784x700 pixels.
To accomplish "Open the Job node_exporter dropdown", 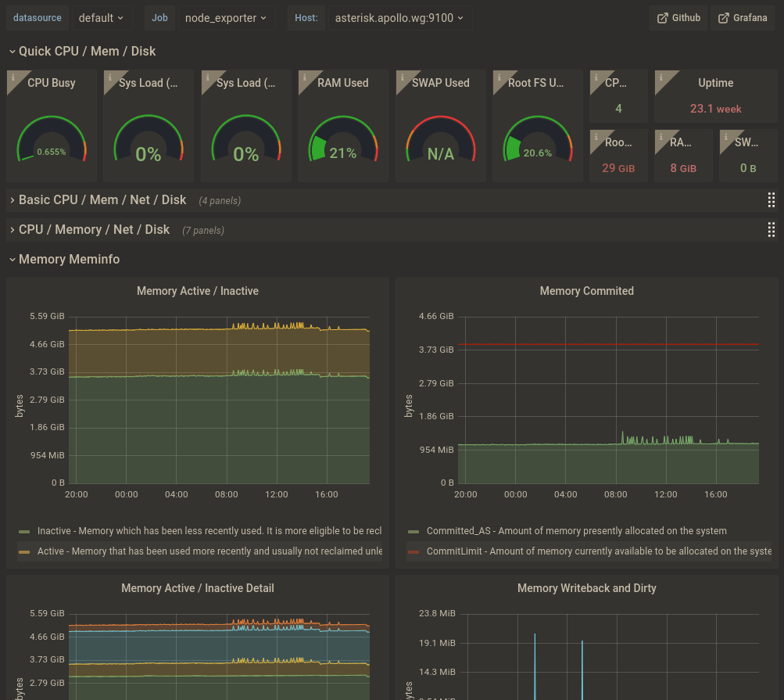I will [x=227, y=18].
